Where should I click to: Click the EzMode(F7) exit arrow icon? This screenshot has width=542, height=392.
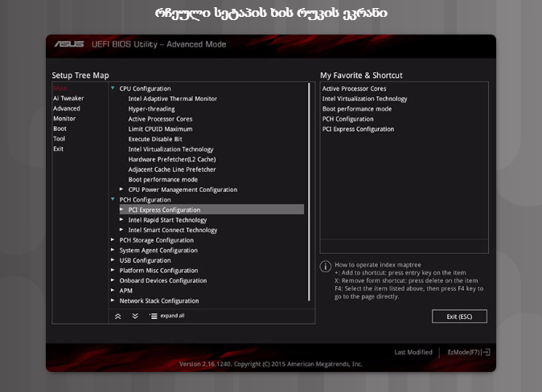click(486, 353)
